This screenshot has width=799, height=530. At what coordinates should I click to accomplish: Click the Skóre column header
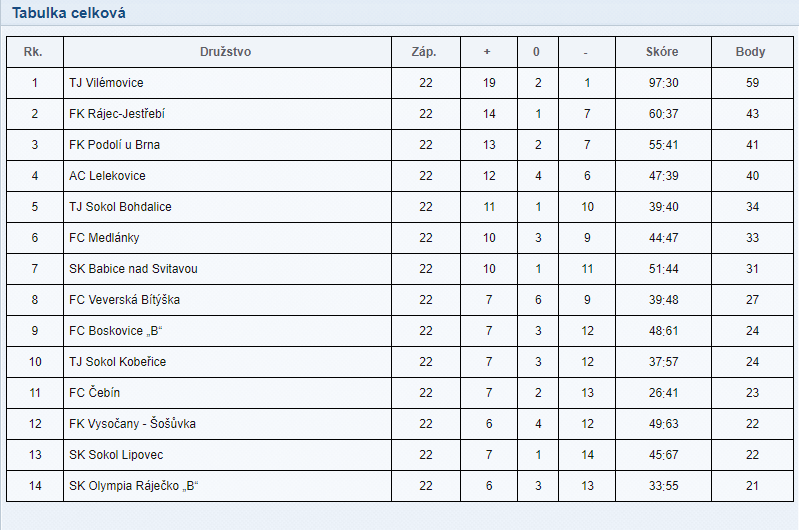(x=662, y=52)
